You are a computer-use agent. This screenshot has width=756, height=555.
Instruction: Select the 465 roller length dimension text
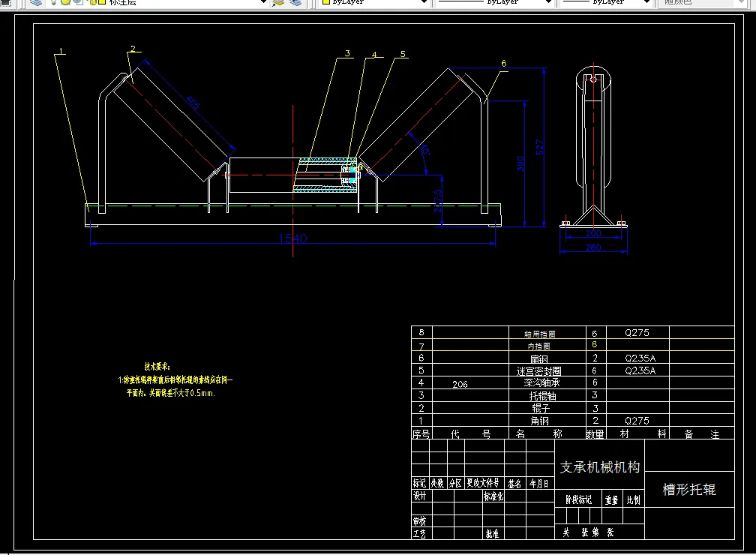(x=192, y=103)
